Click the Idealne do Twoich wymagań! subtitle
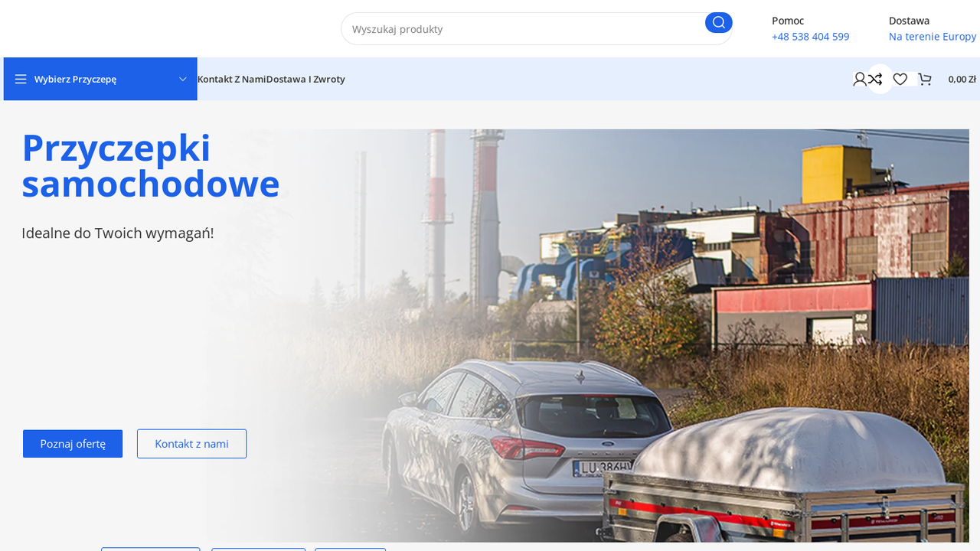 click(118, 233)
